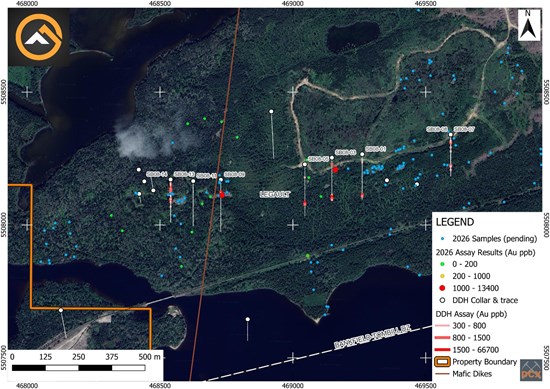This screenshot has width=550, height=389.
Task: Click the PCX logo beside the legend
Action: [530, 370]
